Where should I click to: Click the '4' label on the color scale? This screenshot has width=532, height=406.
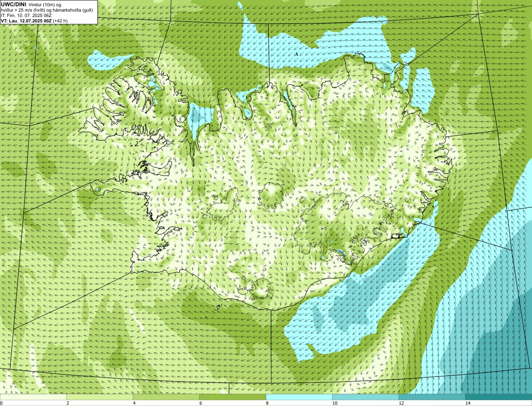134,403
